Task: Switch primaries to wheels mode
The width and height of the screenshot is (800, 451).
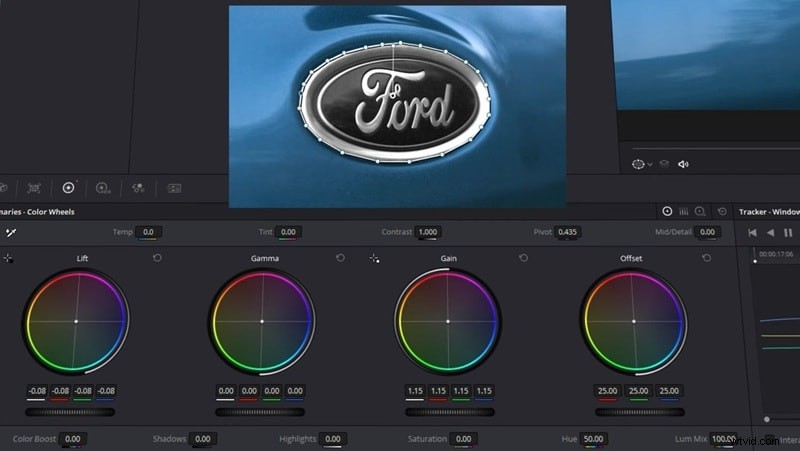Action: click(667, 211)
